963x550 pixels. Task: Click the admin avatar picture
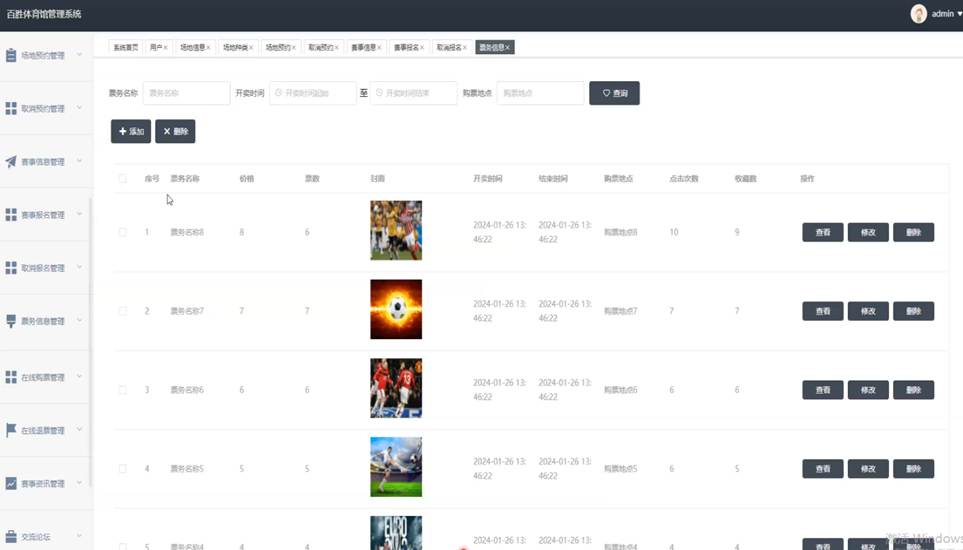tap(918, 14)
